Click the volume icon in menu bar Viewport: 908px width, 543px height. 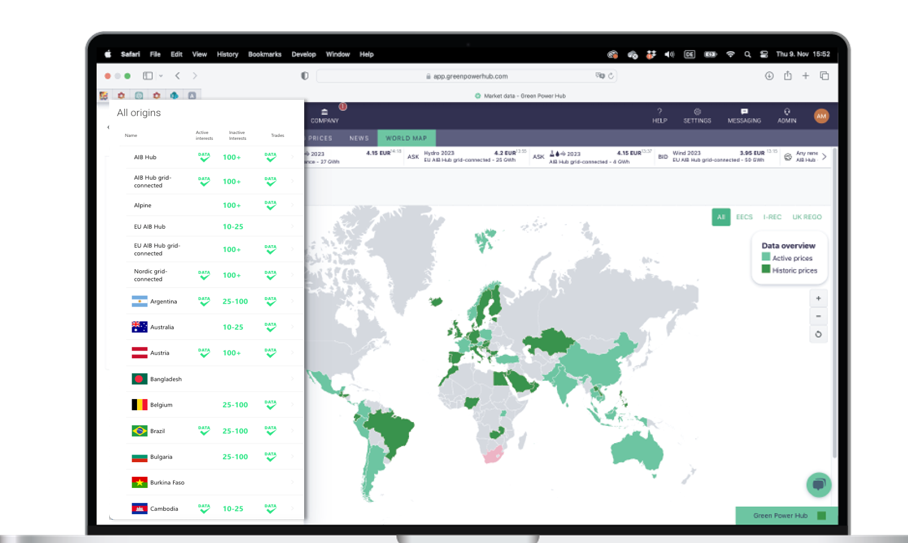669,54
